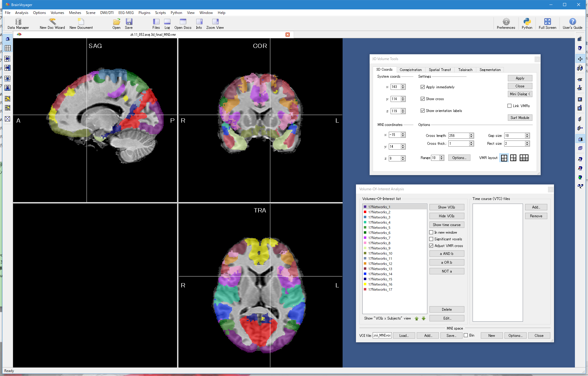Click the wireframe cube icon in right sidebar
Image resolution: width=588 pixels, height=376 pixels.
coord(580,148)
